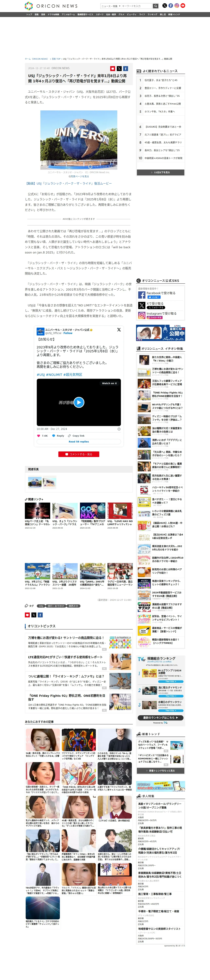Open the header X (Twitter) icon
The height and width of the screenshot is (980, 210).
click(x=165, y=6)
